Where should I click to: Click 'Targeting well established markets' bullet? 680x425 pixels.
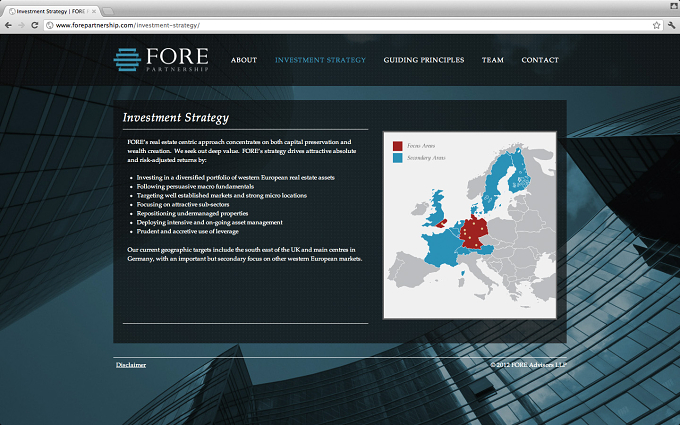point(222,196)
